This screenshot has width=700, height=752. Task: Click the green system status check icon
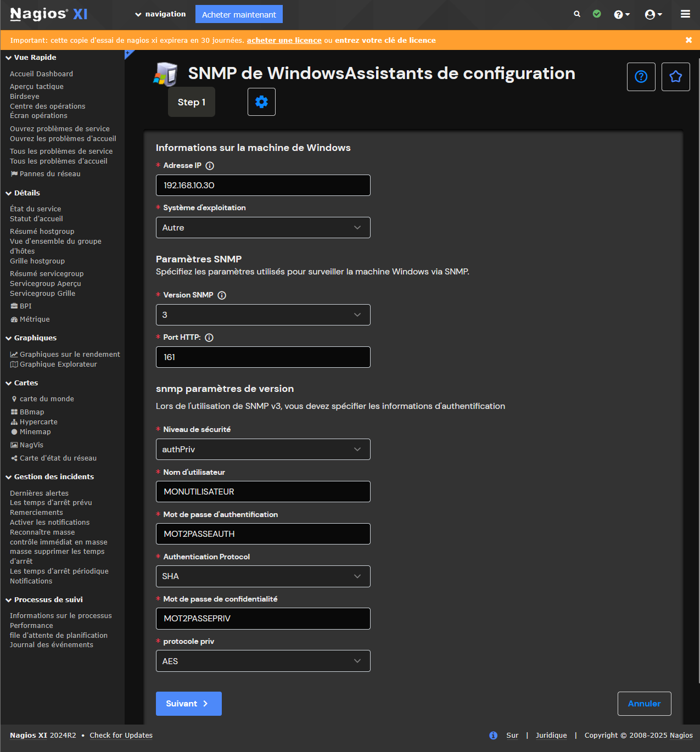597,14
